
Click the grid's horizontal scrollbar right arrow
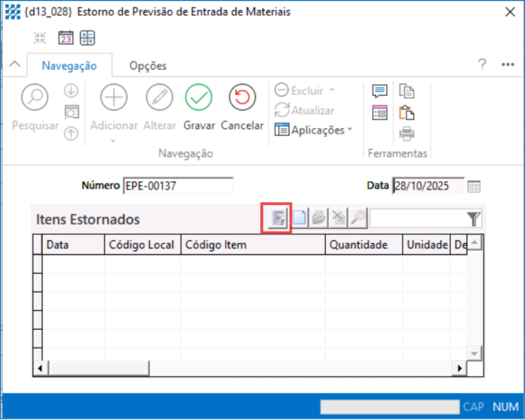pos(460,368)
